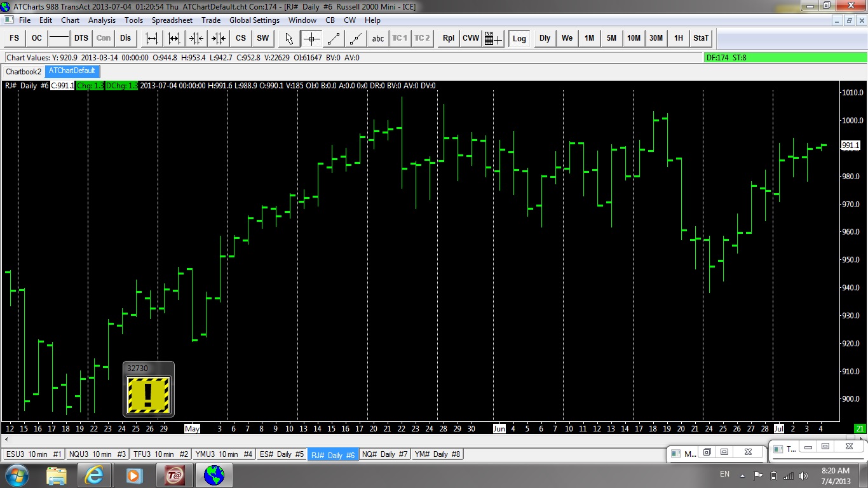The height and width of the screenshot is (488, 868).
Task: Click the globe ATCharts taskbar icon
Action: [x=214, y=475]
